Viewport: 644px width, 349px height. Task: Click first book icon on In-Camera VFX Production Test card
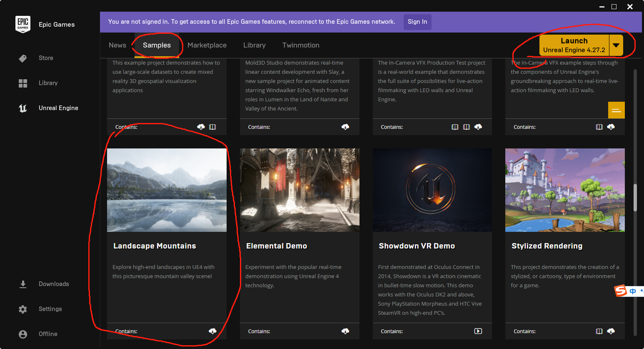pyautogui.click(x=455, y=127)
